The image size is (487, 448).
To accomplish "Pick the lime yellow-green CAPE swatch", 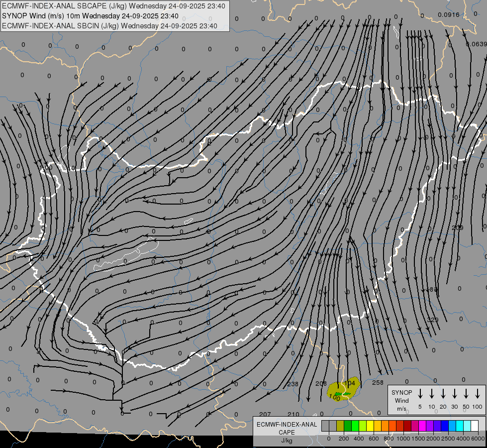I will click(363, 426).
